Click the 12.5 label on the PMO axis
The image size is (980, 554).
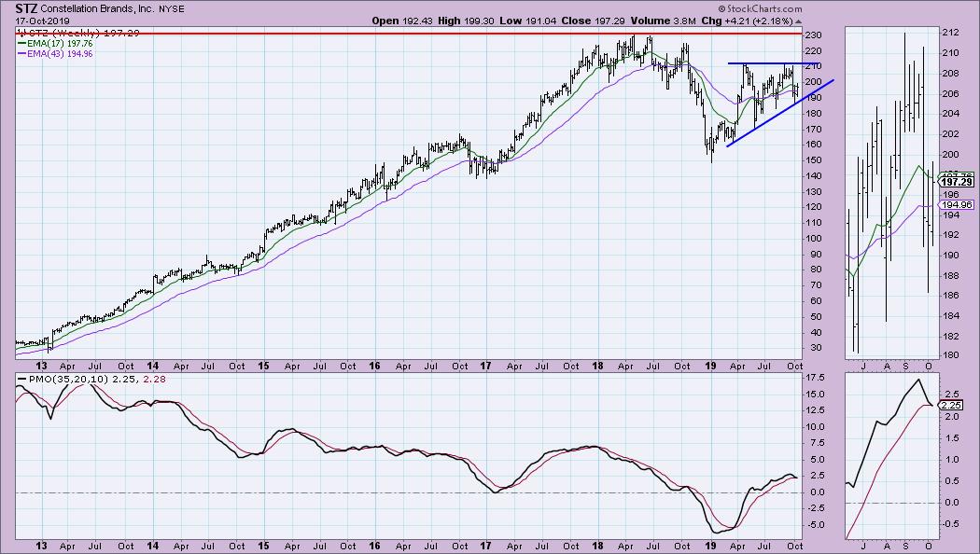pos(815,410)
